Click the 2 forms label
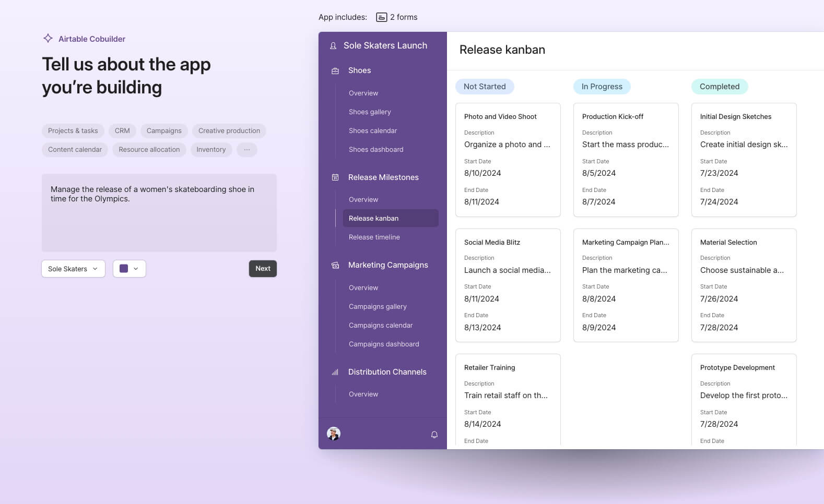 coord(404,17)
